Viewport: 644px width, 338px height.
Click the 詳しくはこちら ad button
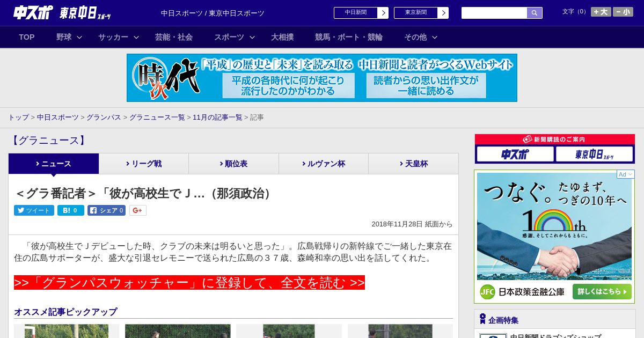tap(602, 292)
